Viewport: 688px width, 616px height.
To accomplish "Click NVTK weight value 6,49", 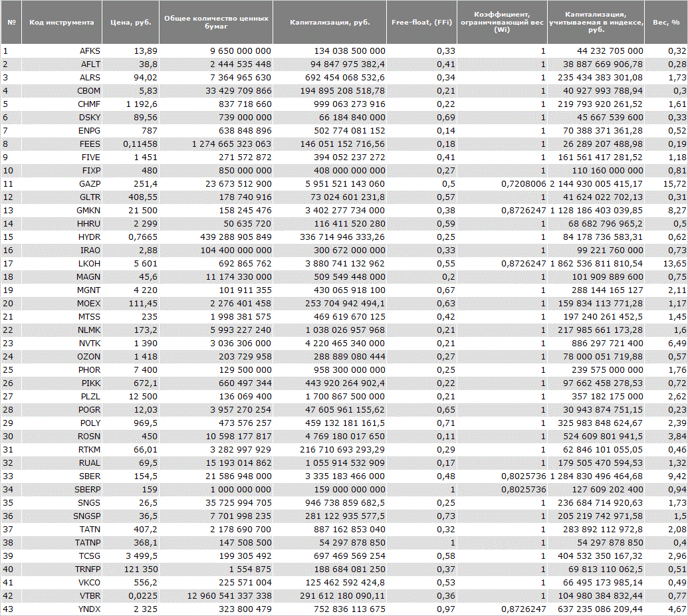I will pyautogui.click(x=677, y=344).
